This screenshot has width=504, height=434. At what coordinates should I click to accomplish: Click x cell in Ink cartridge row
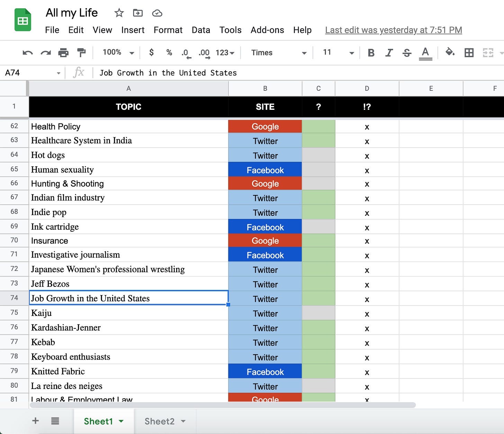pos(367,227)
